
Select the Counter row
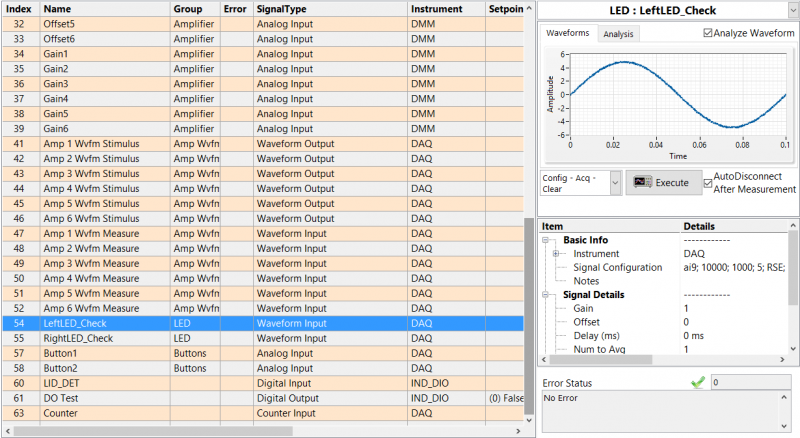(x=263, y=413)
